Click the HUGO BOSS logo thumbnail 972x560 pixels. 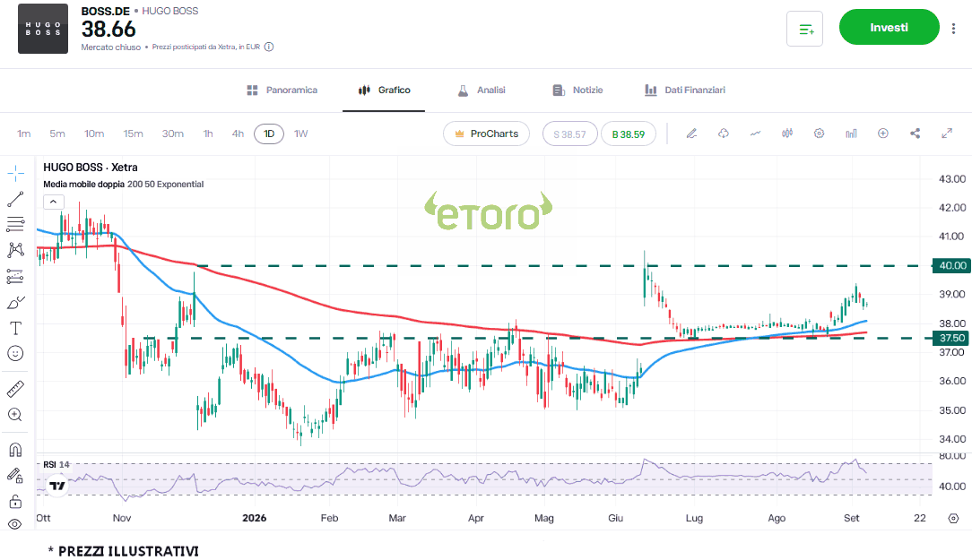click(43, 29)
